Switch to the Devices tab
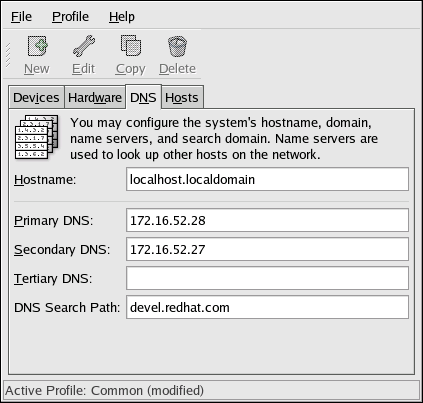 36,98
